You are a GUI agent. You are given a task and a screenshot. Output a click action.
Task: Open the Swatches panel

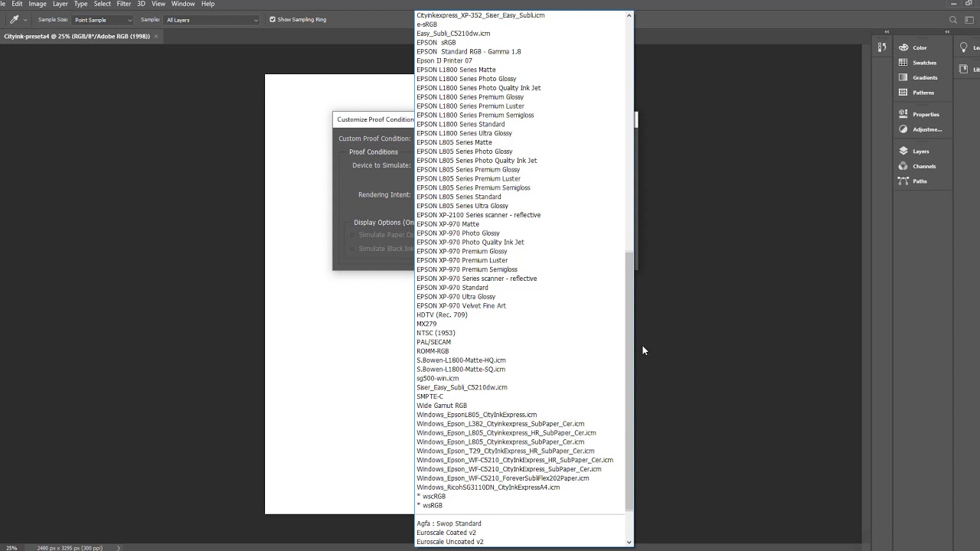tap(917, 63)
